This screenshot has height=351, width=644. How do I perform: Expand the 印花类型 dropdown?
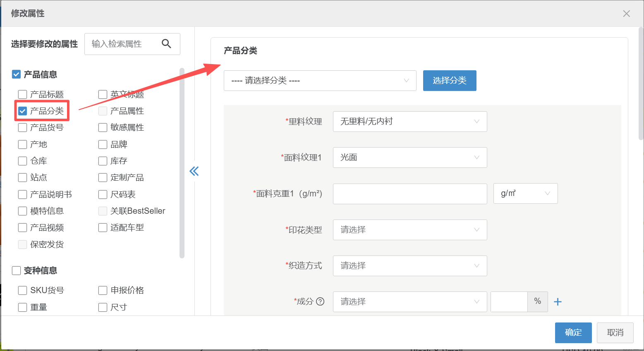click(409, 230)
